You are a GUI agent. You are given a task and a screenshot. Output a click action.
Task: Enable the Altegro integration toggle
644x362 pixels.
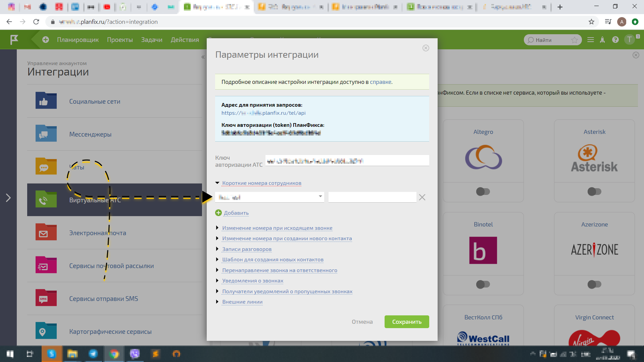[x=483, y=192]
